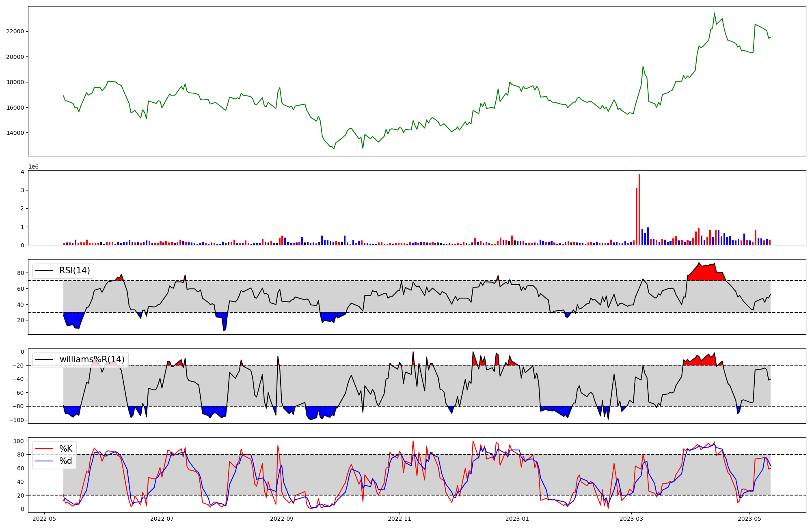
Task: Click the 2023-05 x-axis date label
Action: pyautogui.click(x=749, y=519)
